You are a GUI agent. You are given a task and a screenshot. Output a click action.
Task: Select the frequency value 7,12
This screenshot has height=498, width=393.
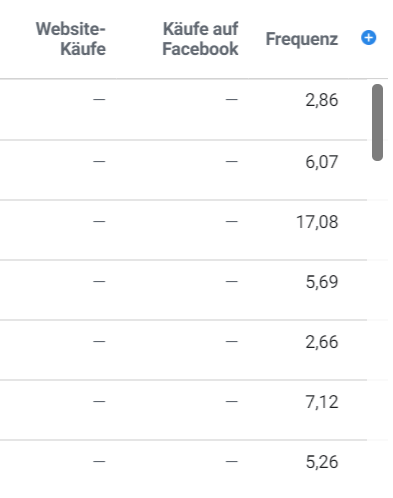point(322,402)
